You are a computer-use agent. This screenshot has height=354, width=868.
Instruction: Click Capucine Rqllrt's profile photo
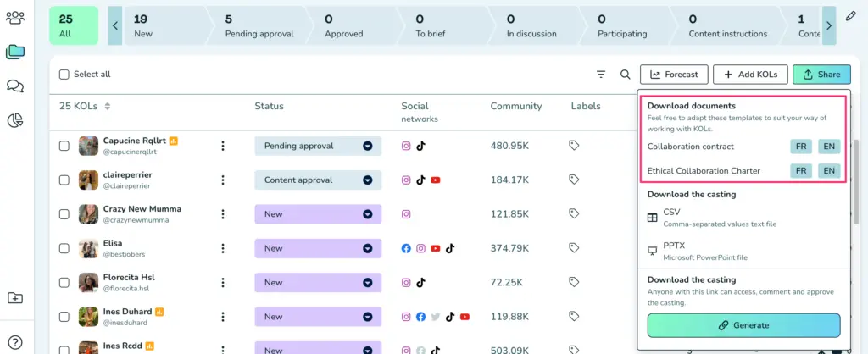88,146
